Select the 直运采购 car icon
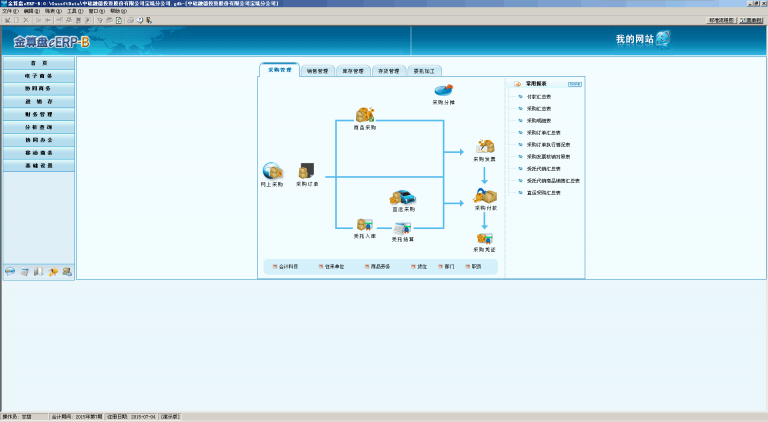The image size is (768, 422). point(402,198)
